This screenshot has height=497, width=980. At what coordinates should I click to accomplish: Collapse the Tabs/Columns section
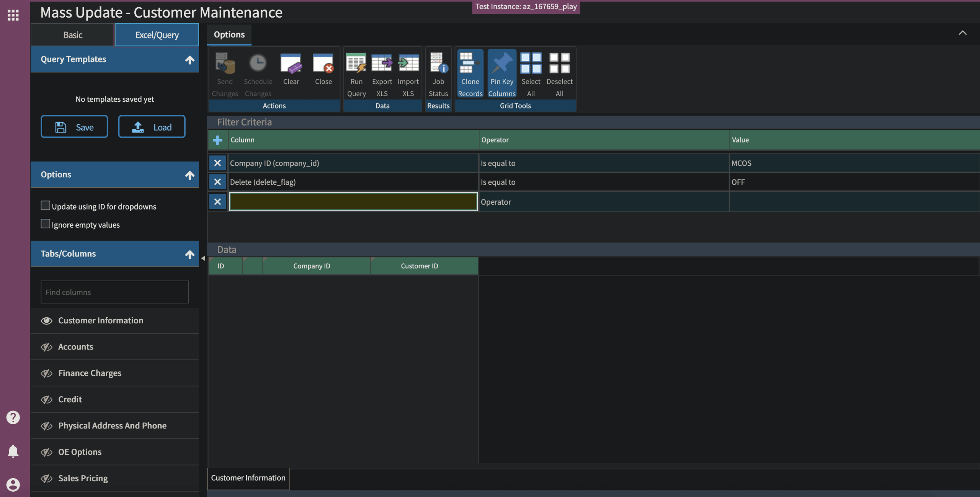(x=189, y=254)
